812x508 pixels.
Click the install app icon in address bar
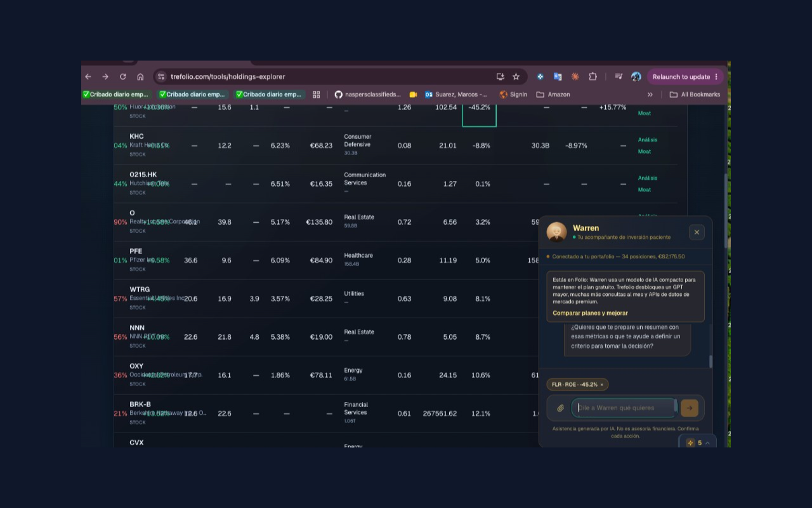(500, 77)
